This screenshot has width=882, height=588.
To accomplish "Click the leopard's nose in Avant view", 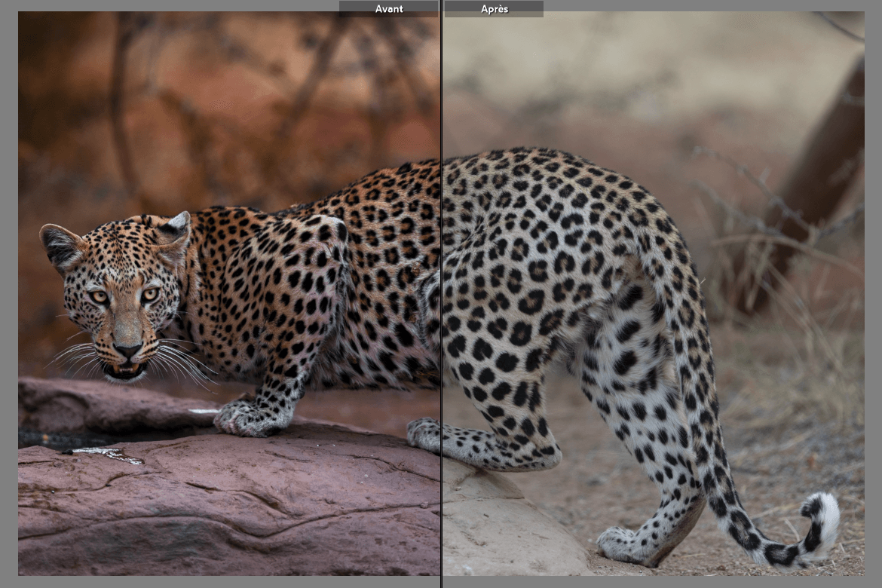I will click(127, 349).
